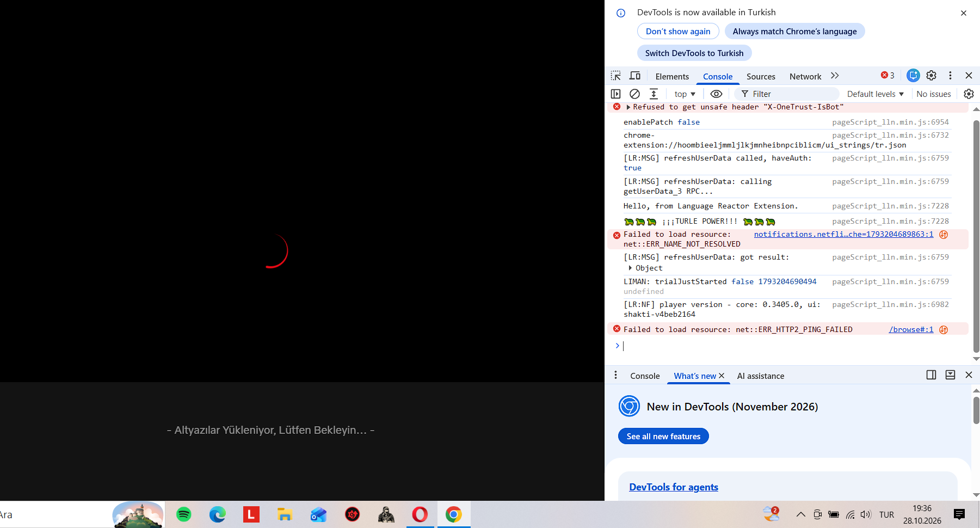
Task: Open the DevTools for agents link
Action: pyautogui.click(x=674, y=487)
